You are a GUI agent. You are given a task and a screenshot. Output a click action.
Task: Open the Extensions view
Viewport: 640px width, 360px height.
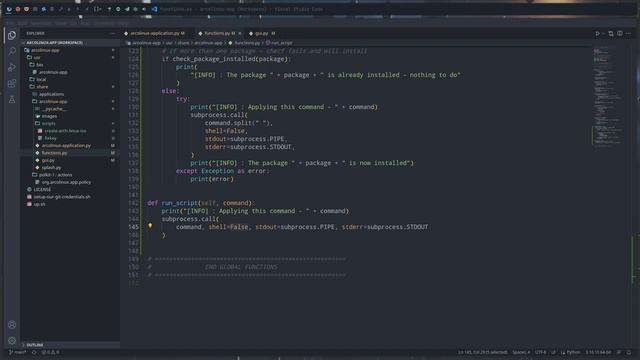[x=12, y=84]
